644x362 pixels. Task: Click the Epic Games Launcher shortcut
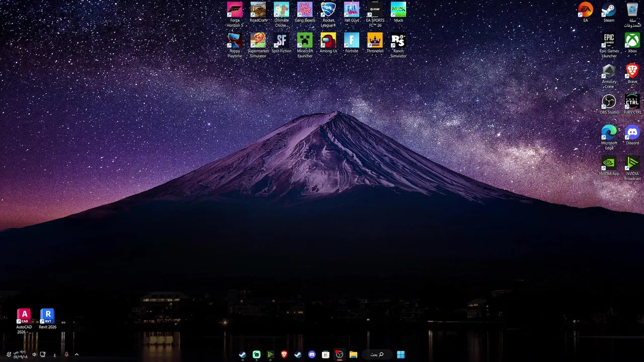609,46
